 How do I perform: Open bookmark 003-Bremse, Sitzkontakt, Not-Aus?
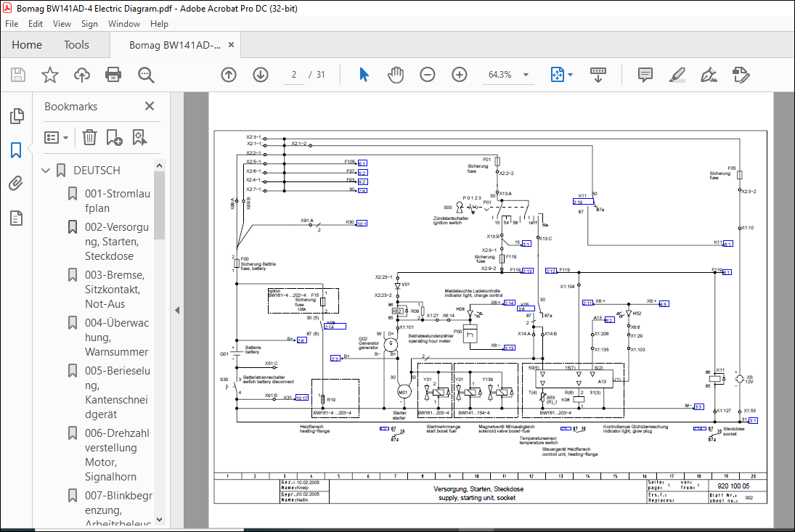tap(115, 290)
